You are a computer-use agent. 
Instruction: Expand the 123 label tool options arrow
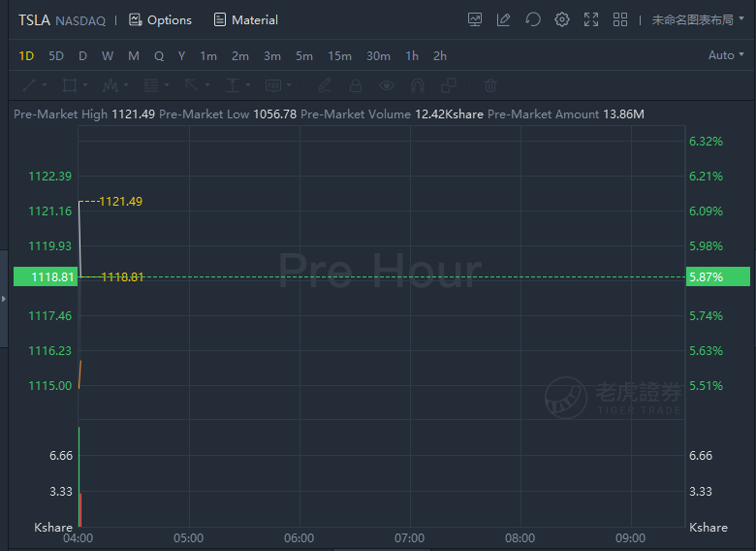[289, 85]
